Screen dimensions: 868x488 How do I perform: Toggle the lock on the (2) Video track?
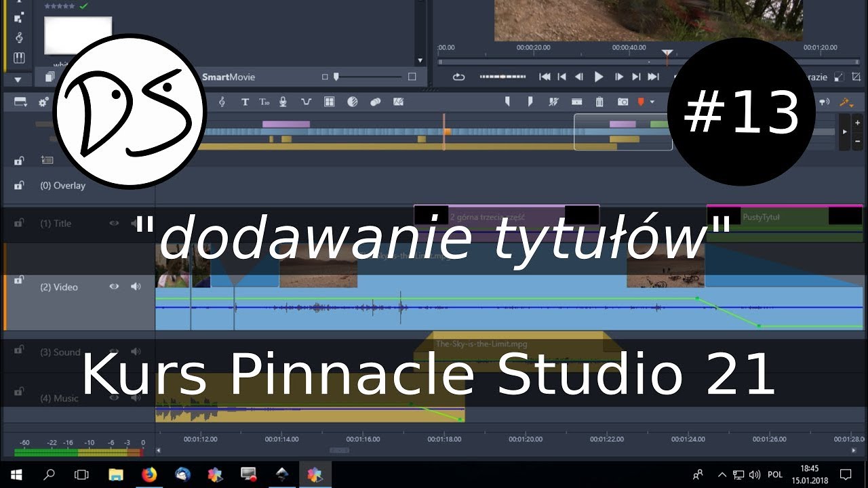[x=19, y=279]
